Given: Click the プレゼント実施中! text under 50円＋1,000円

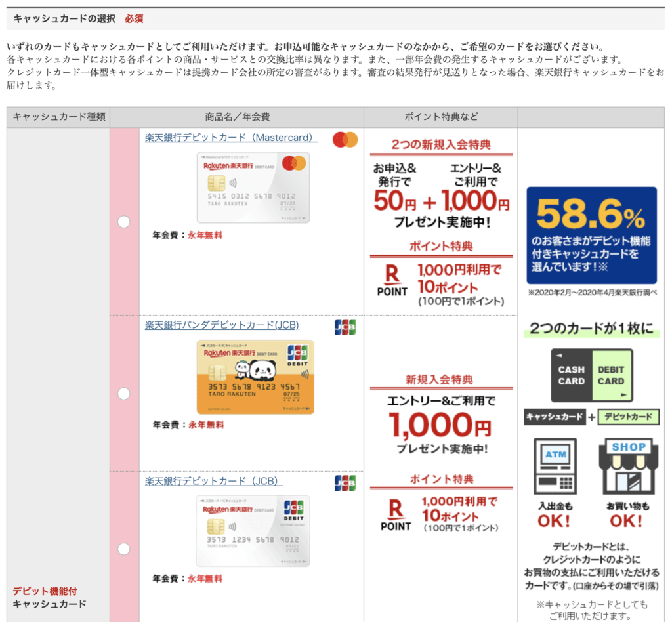Looking at the screenshot, I should (x=442, y=222).
